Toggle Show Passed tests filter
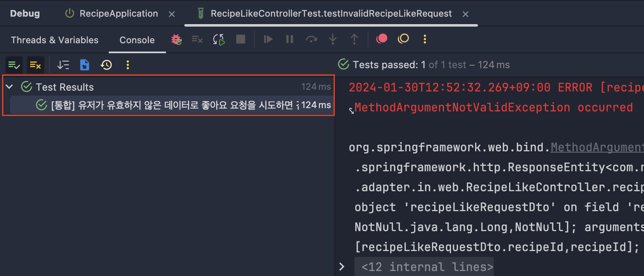This screenshot has width=644, height=276. tap(14, 65)
